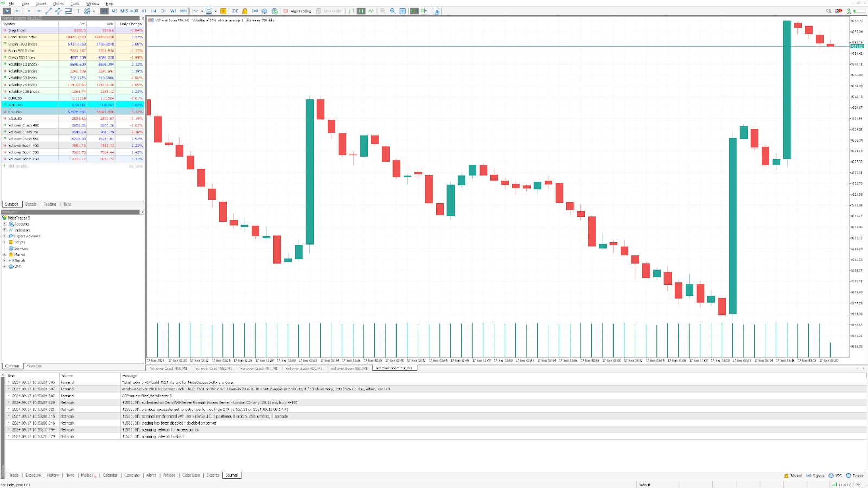Select the Text label tool
The width and height of the screenshot is (868, 488).
pyautogui.click(x=78, y=11)
